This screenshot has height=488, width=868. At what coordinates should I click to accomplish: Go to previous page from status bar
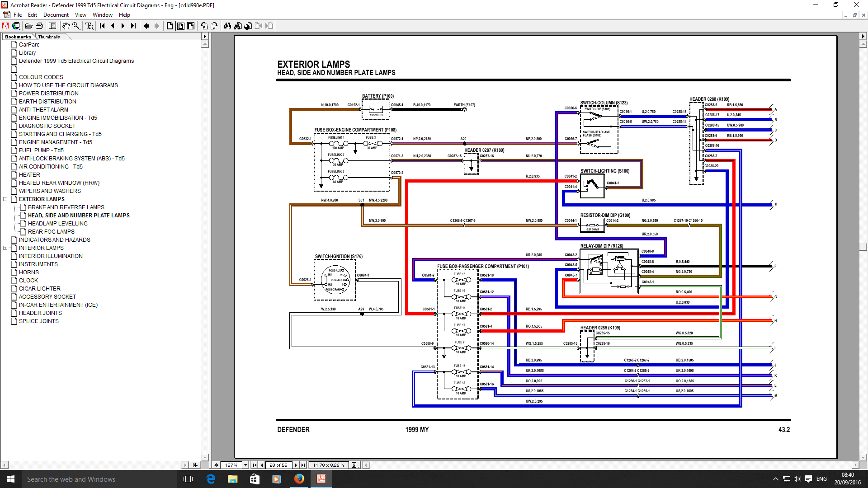(261, 465)
